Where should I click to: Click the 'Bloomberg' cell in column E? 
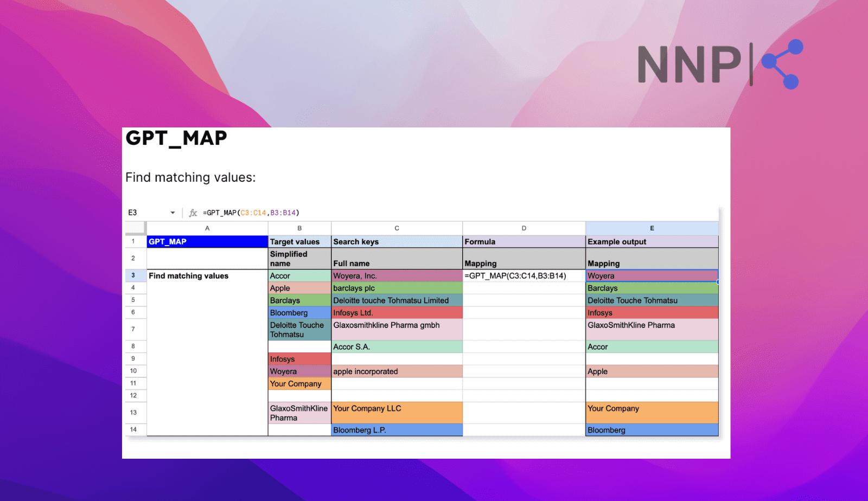point(652,430)
